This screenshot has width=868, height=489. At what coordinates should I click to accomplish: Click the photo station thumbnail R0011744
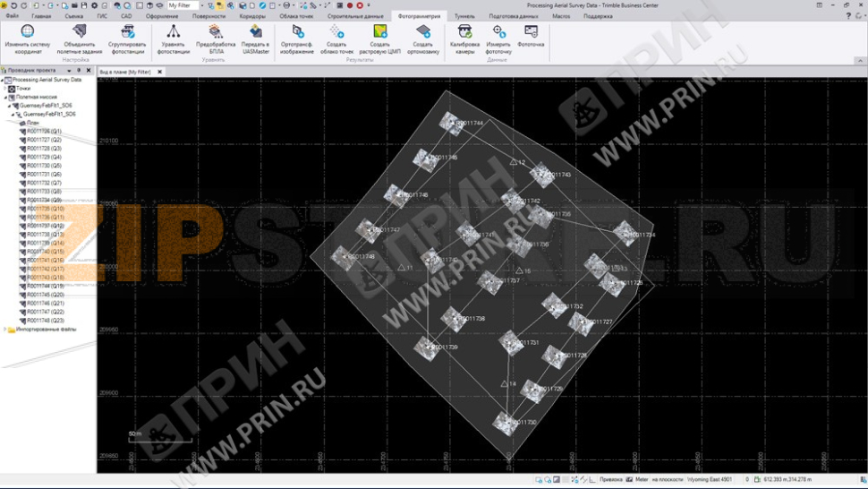[451, 123]
